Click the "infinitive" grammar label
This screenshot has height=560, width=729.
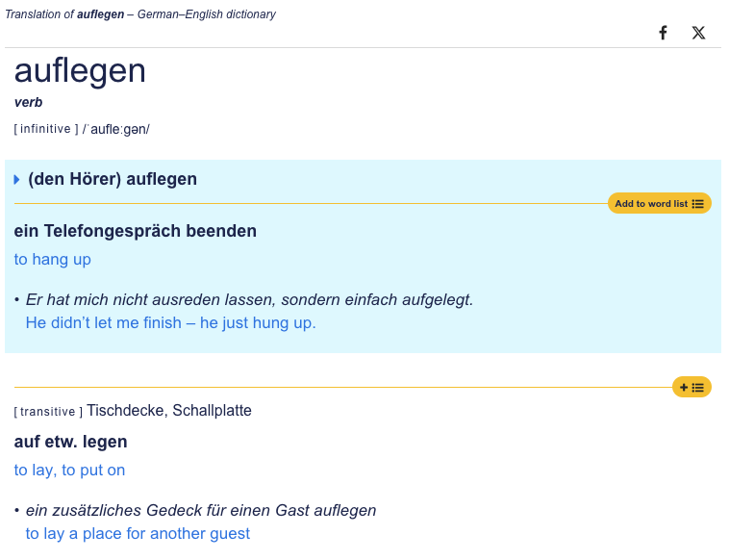coord(45,129)
